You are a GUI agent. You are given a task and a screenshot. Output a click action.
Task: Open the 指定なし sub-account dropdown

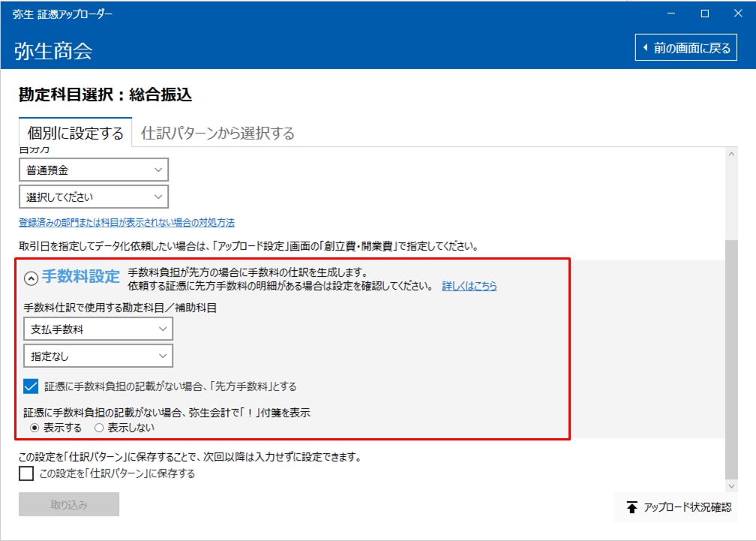click(97, 356)
